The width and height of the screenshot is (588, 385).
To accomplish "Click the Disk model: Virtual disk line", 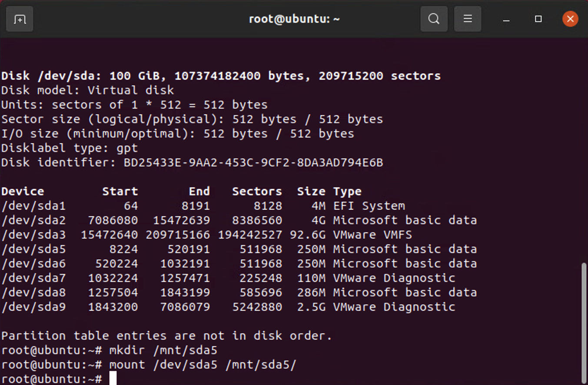I will [87, 90].
